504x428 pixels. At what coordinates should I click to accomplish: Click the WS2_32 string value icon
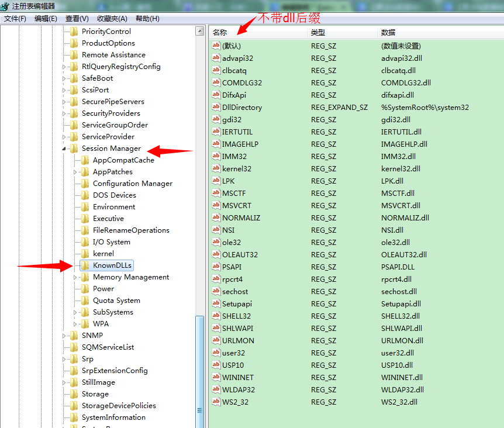point(216,402)
